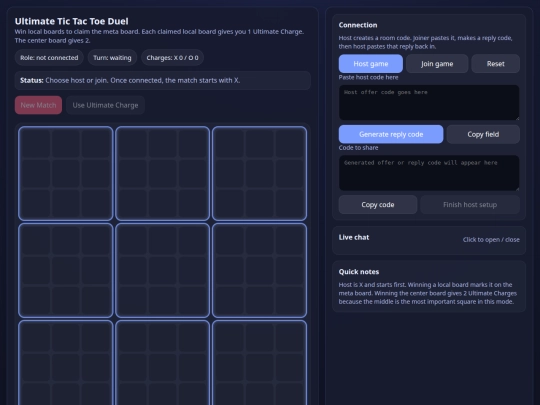
Task: Click center cell of top-left local board
Action: click(65, 173)
